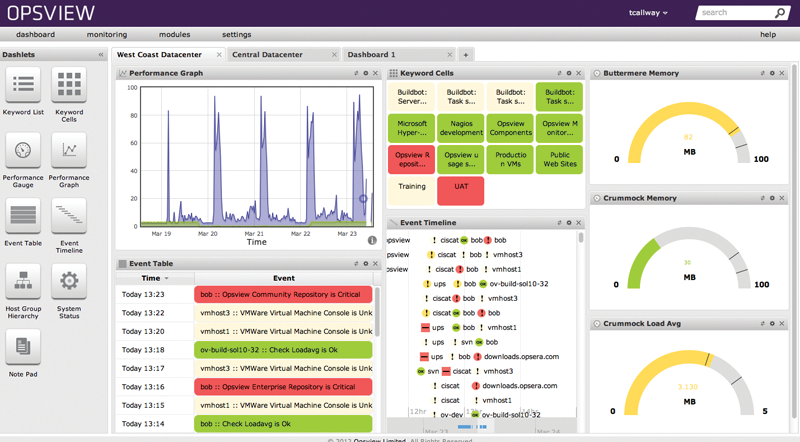Select the Performance Graph dashlet icon
This screenshot has height=442, width=800.
click(x=69, y=151)
